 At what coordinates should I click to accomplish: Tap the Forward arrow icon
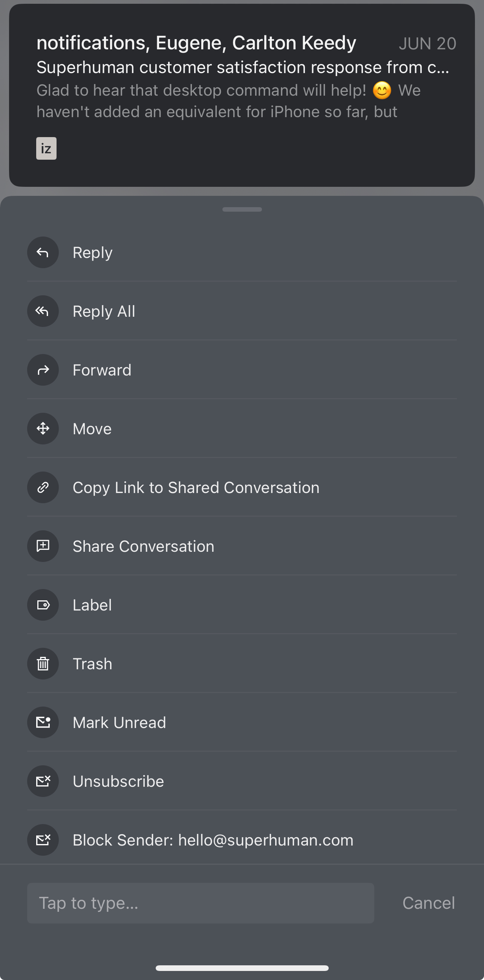click(x=43, y=370)
